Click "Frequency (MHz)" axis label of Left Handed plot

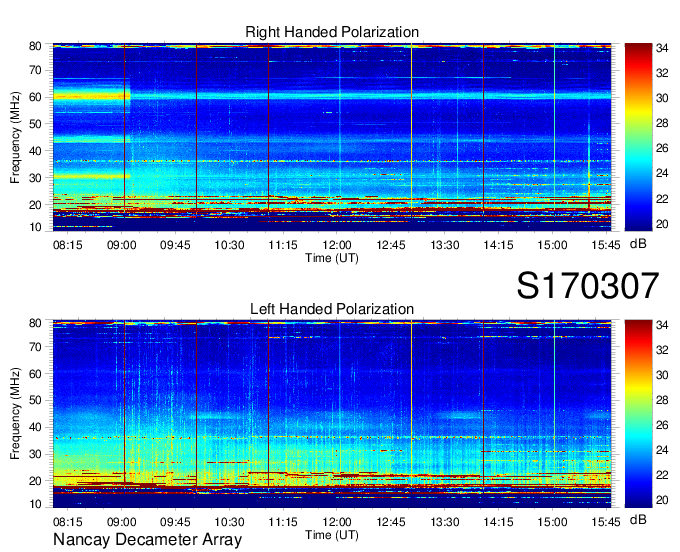pyautogui.click(x=15, y=414)
